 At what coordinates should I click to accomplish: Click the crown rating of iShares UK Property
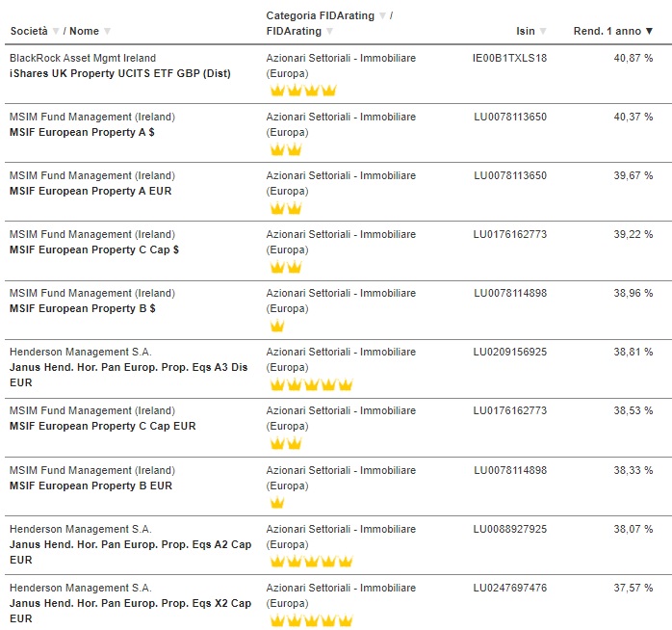303,90
